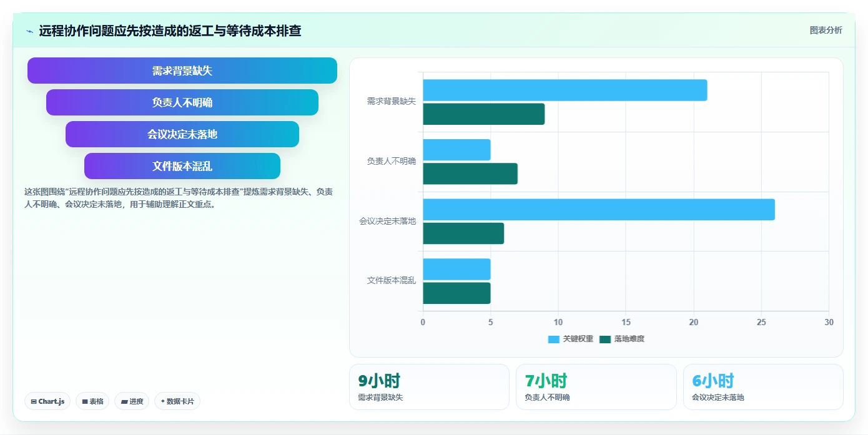Click the 表格 tag chip
The width and height of the screenshot is (868, 435).
(x=92, y=401)
